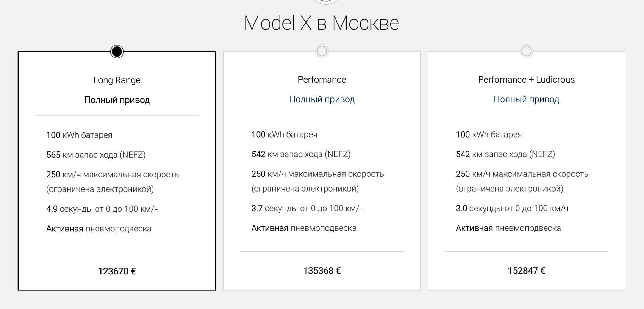
Task: Click the 135368 € price
Action: (x=322, y=271)
